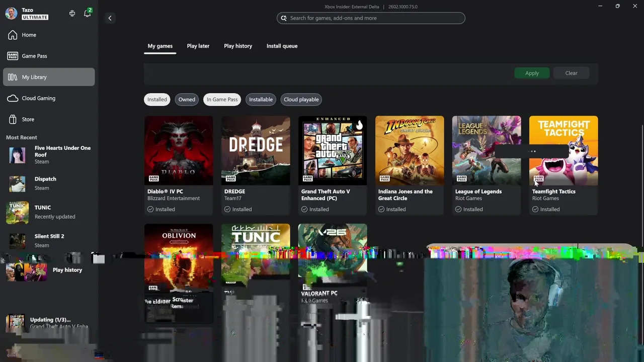The height and width of the screenshot is (362, 644).
Task: Click GTA V hot flame badge
Action: tap(359, 125)
